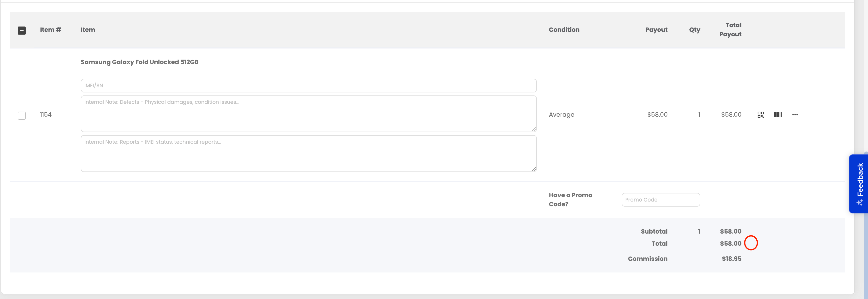This screenshot has height=299, width=868.
Task: Click the Samsung Galaxy Fold Unlocked 512GB title
Action: (139, 62)
